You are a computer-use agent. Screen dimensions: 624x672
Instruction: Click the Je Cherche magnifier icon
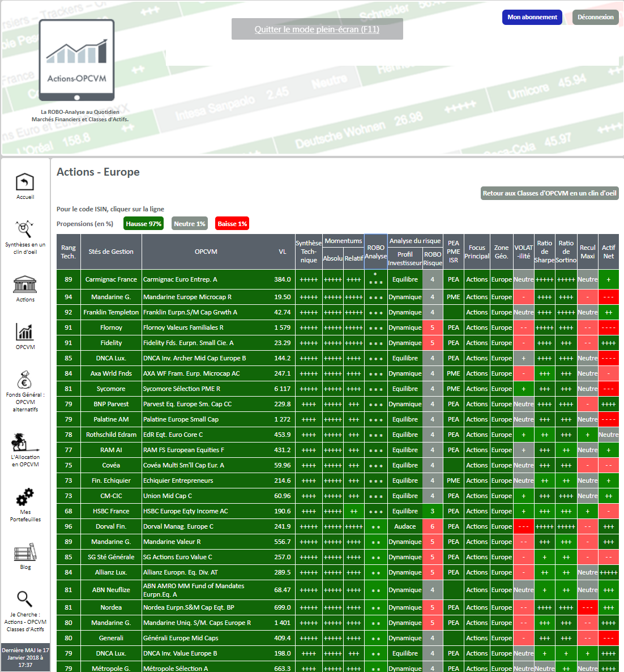pyautogui.click(x=24, y=599)
